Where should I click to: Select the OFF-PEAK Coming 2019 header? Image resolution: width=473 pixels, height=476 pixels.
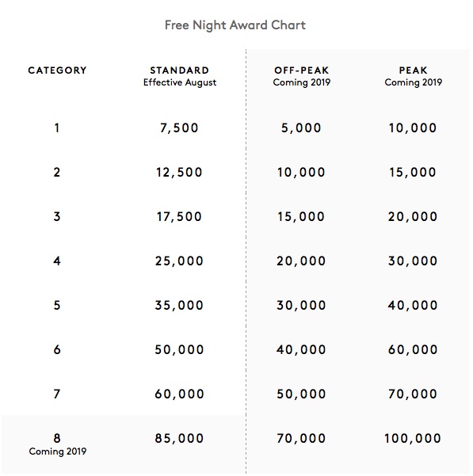(302, 76)
